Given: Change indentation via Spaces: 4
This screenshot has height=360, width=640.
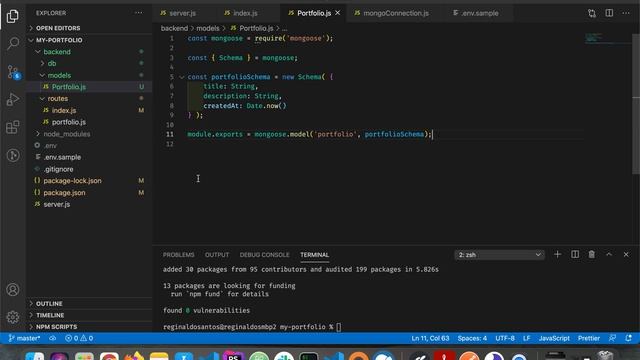Looking at the screenshot, I should (472, 338).
